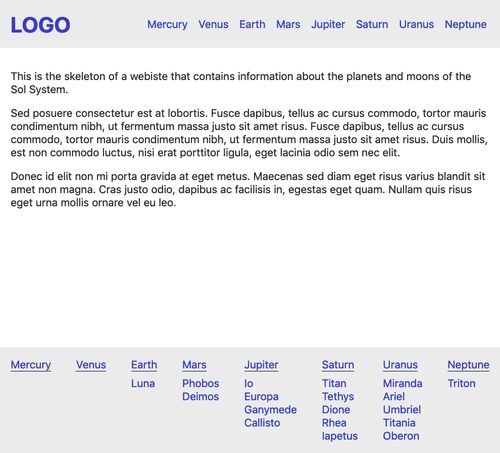This screenshot has height=453, width=500.
Task: Go to the Ganymede moon link
Action: coord(270,410)
